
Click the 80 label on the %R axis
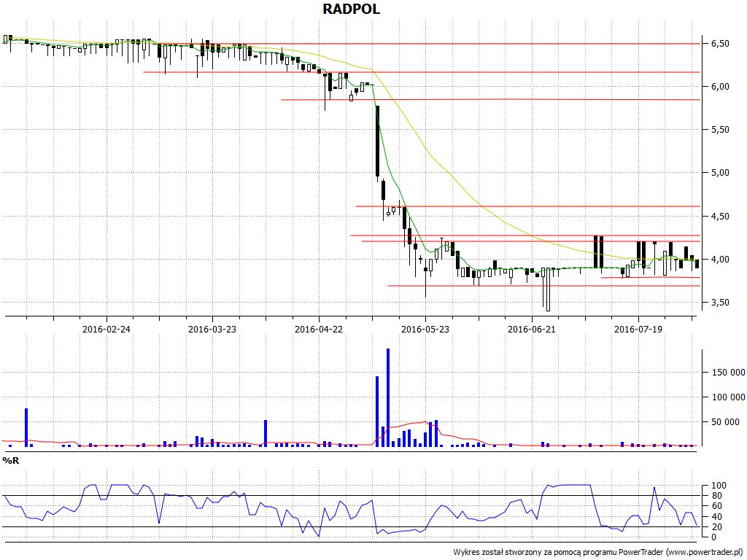point(717,496)
